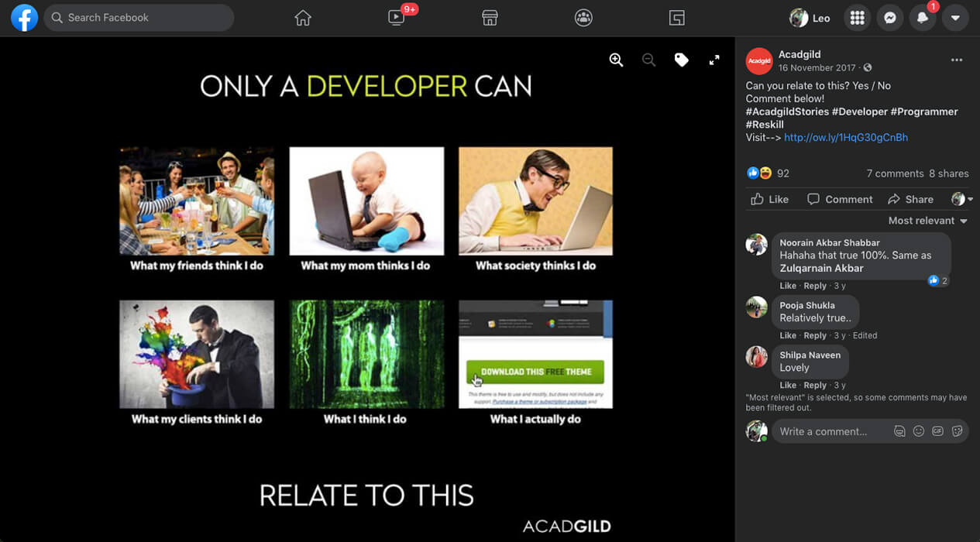Insert an emoji in comment box
This screenshot has height=542, width=980.
(x=919, y=431)
